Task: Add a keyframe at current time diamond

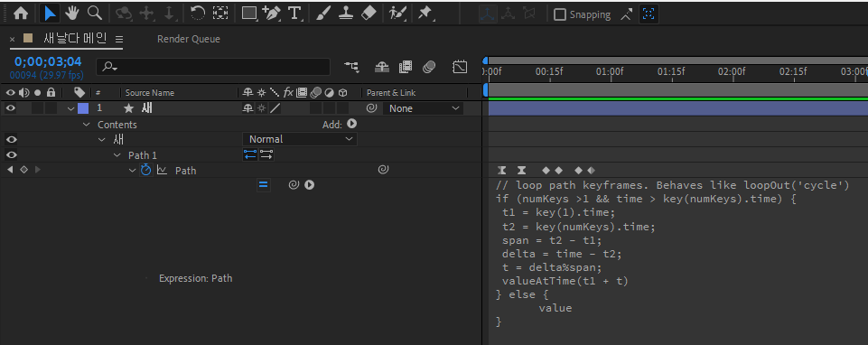Action: pyautogui.click(x=23, y=170)
